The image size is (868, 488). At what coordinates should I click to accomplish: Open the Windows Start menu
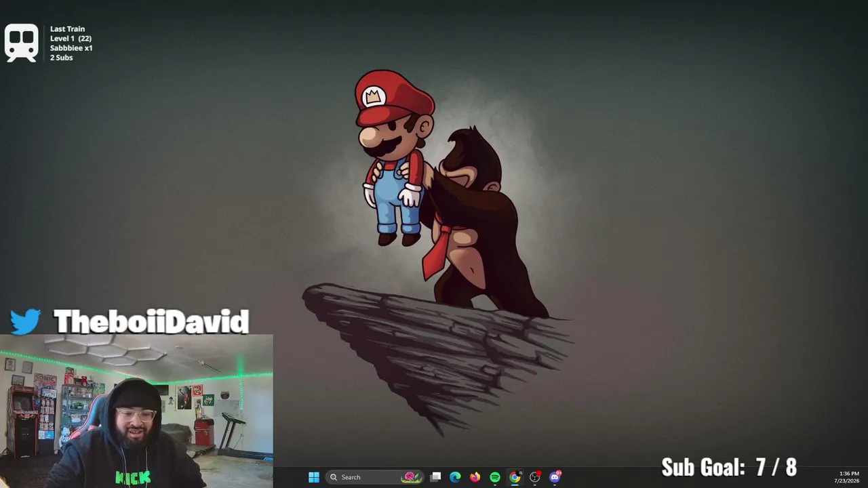coord(314,477)
